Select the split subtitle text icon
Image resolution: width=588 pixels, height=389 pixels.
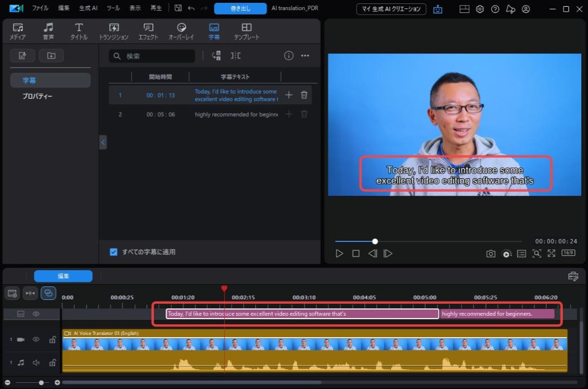tap(236, 55)
